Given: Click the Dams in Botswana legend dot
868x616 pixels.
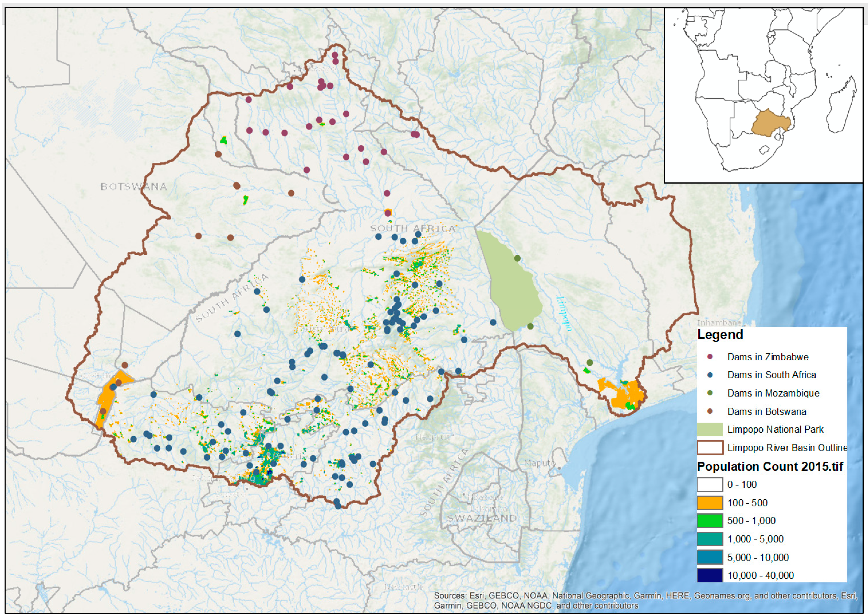Looking at the screenshot, I should point(710,411).
